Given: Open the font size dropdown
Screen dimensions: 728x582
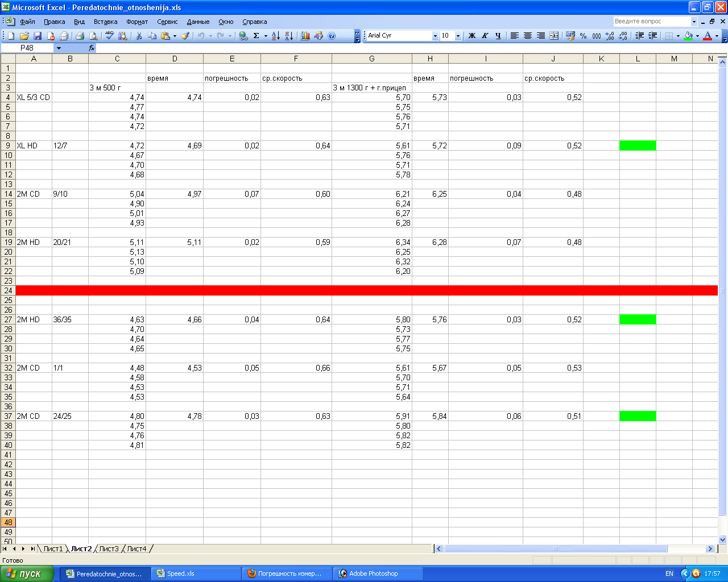Looking at the screenshot, I should click(458, 36).
